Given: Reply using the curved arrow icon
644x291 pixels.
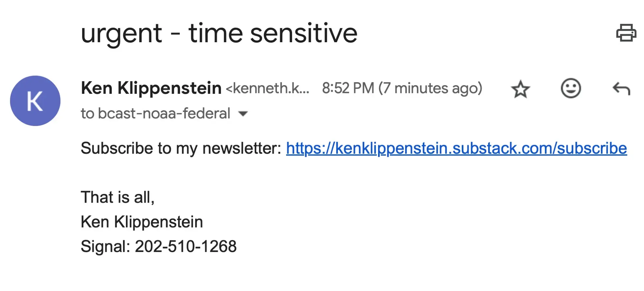Looking at the screenshot, I should (621, 89).
